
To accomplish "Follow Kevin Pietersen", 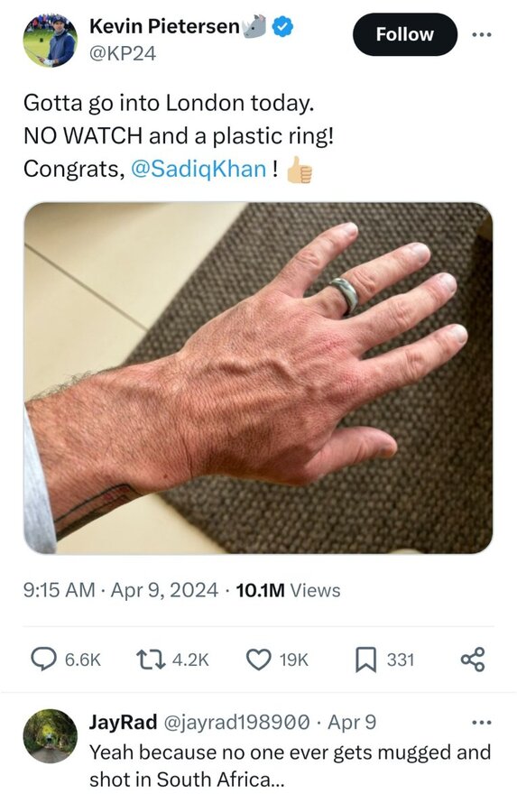I will click(404, 34).
